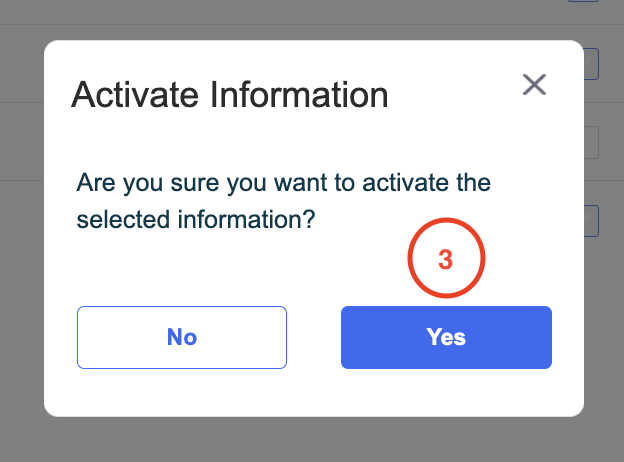Click the empty white area under the dialog buttons
The width and height of the screenshot is (624, 462).
pos(314,392)
